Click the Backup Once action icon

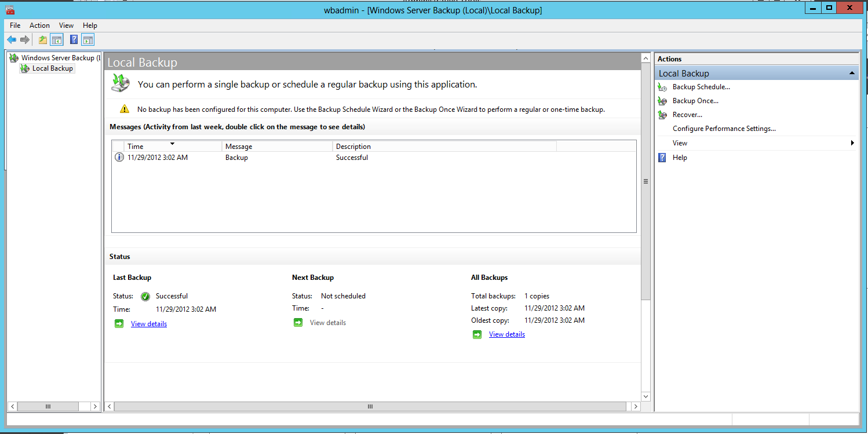(663, 101)
